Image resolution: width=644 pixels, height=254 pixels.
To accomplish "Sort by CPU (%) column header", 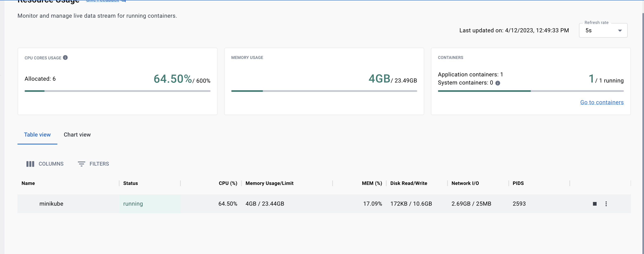I will [x=227, y=183].
